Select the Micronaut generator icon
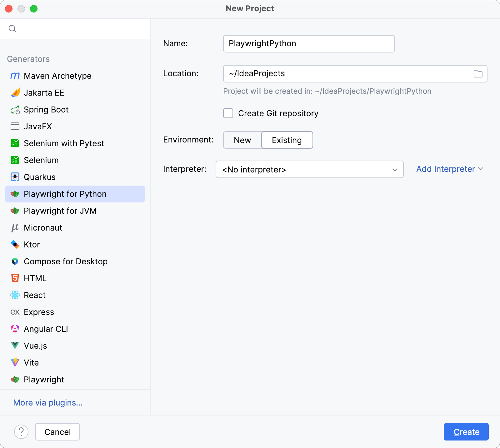500x448 pixels. coord(15,227)
